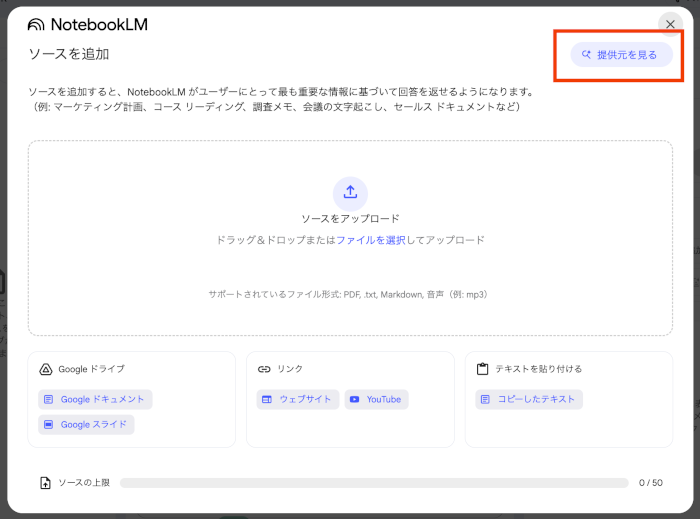Click the リンク card label
Screen dimensions: 700x519
click(x=290, y=369)
